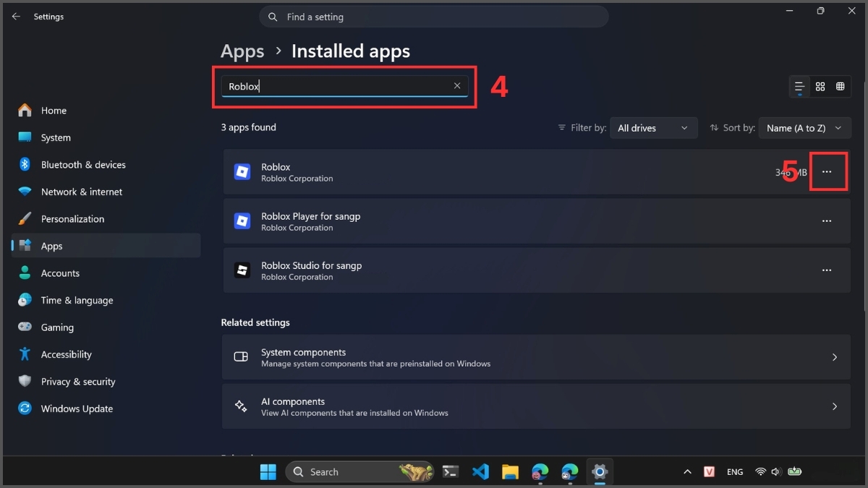Open more options for Roblox app
The height and width of the screenshot is (488, 868).
tap(827, 172)
